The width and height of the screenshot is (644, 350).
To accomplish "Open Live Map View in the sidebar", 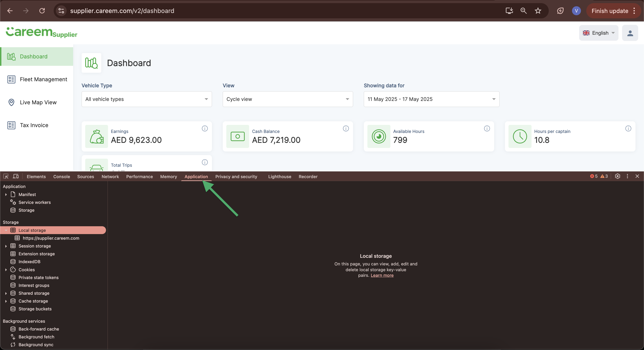I will [x=37, y=102].
